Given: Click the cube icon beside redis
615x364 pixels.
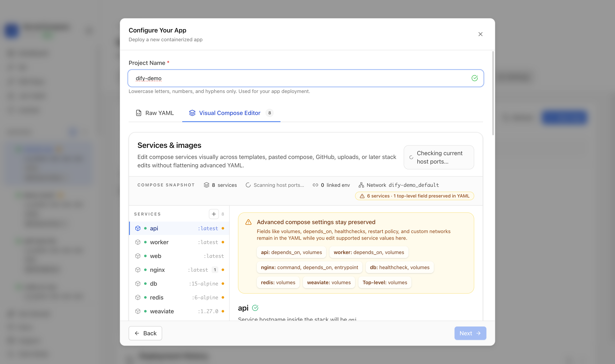Looking at the screenshot, I should pyautogui.click(x=138, y=297).
